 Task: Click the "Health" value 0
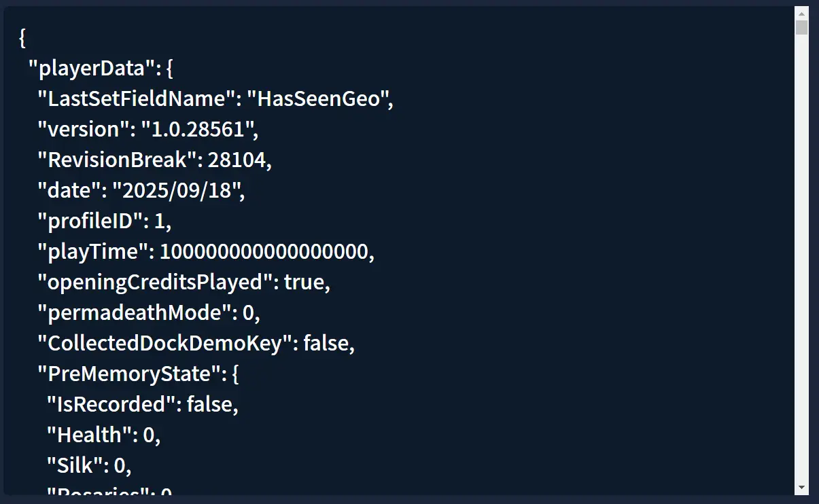tap(148, 435)
